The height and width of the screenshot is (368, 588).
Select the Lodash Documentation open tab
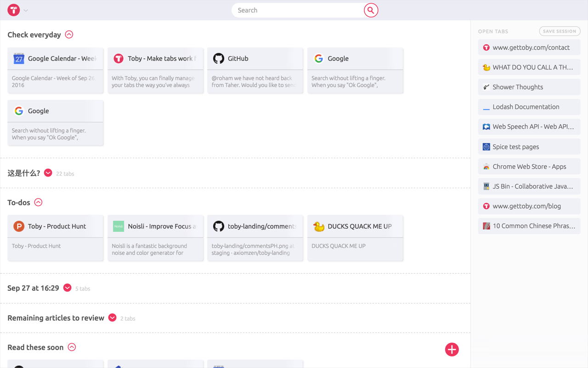(x=529, y=107)
